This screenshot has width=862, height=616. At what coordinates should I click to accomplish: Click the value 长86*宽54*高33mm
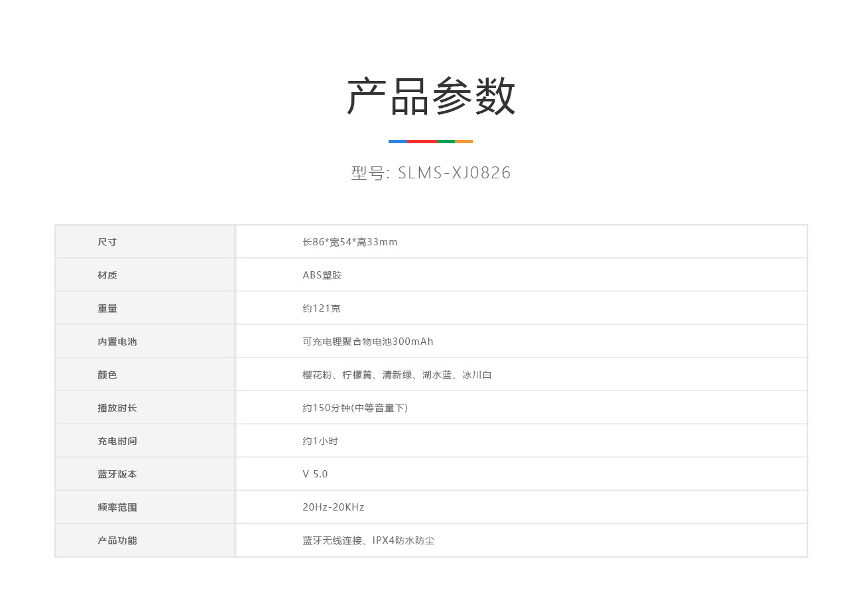coord(350,242)
